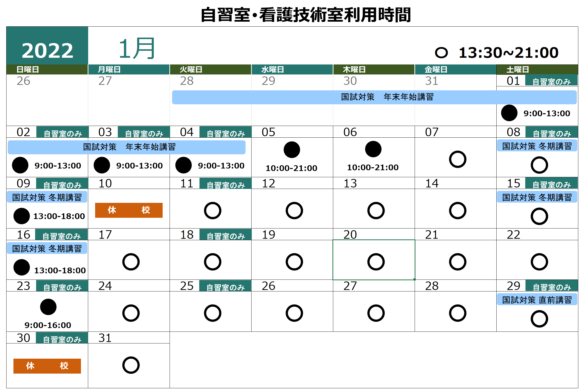Click the open circle on January 14
The height and width of the screenshot is (392, 585).
tap(458, 211)
